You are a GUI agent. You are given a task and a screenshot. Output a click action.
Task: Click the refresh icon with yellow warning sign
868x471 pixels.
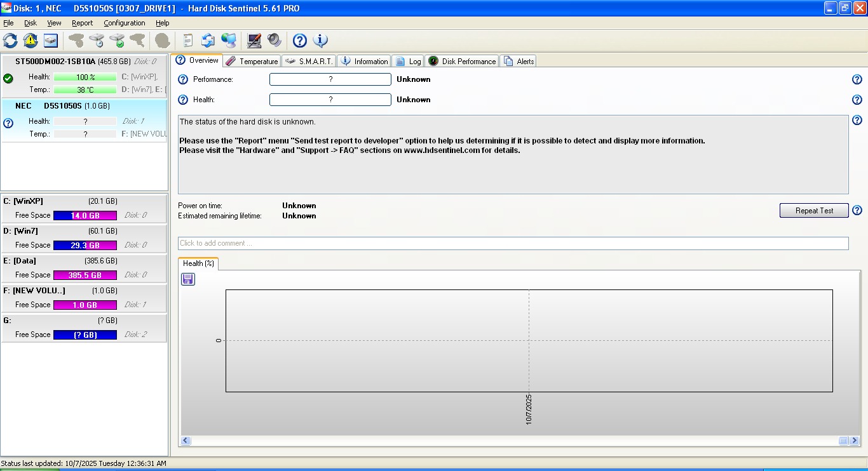[x=31, y=41]
